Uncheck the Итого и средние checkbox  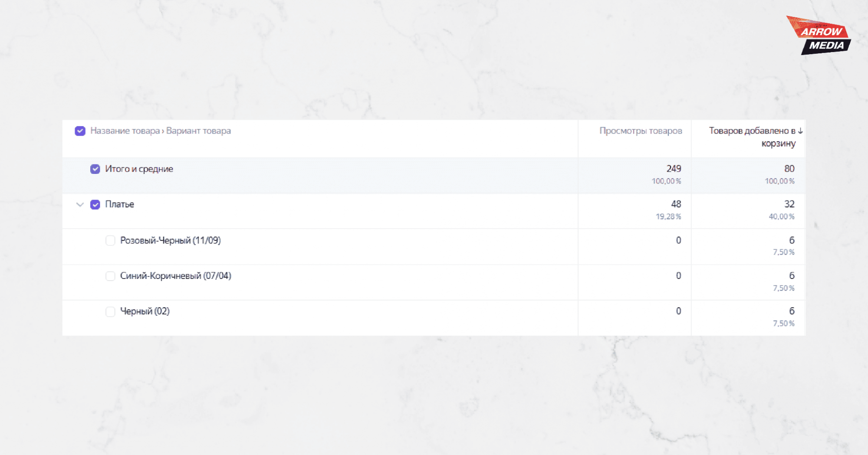tap(95, 169)
